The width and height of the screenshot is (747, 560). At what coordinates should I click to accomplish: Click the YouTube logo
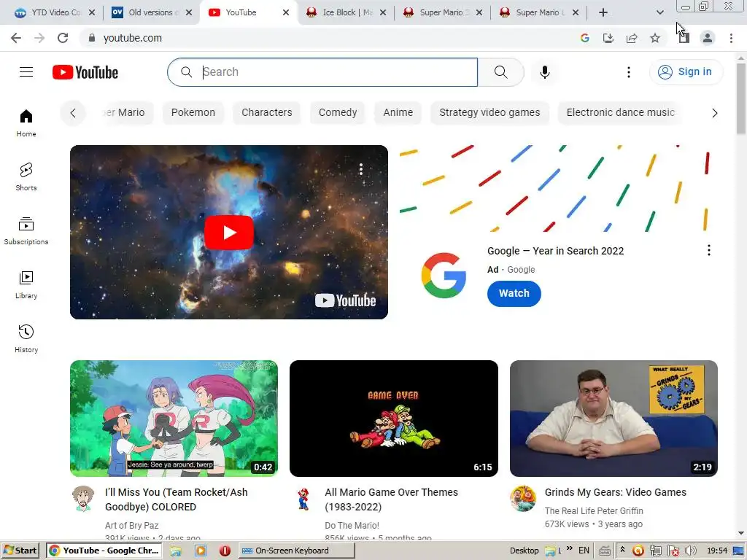coord(85,72)
